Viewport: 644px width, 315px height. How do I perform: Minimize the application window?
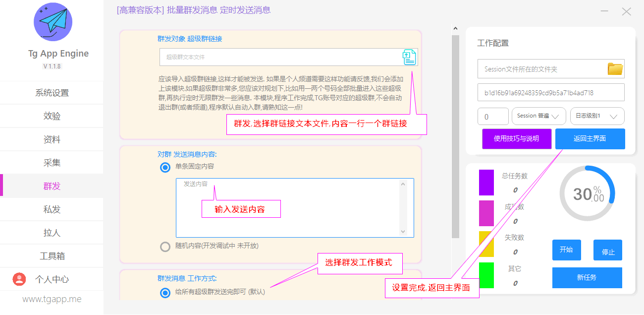pos(604,11)
